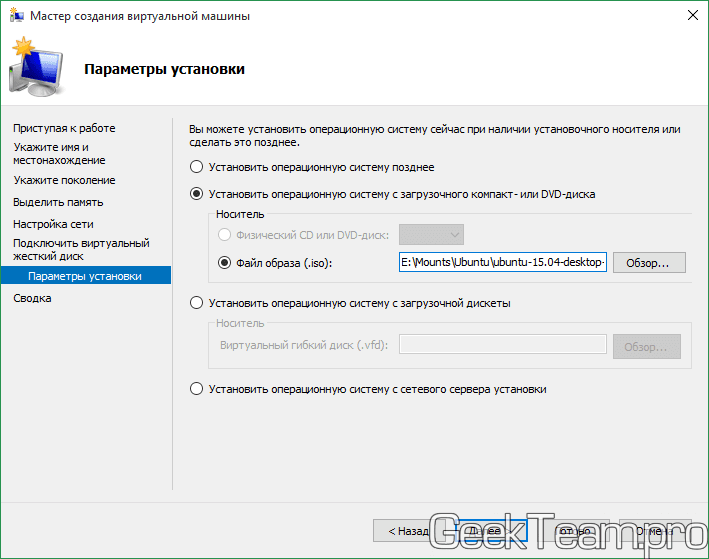Go to 'Настройка сети' step
Image resolution: width=709 pixels, height=559 pixels.
coord(53,224)
